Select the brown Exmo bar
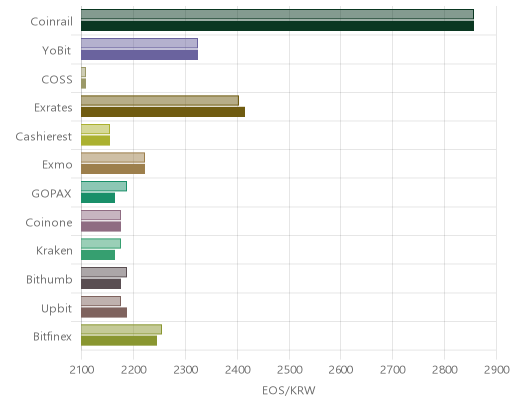 coord(113,169)
